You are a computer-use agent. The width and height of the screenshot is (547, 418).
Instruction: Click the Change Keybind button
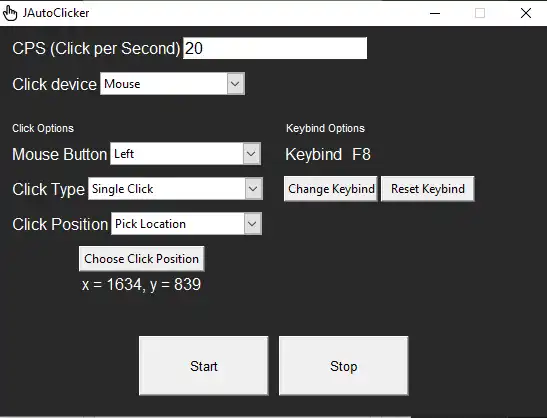click(x=331, y=189)
